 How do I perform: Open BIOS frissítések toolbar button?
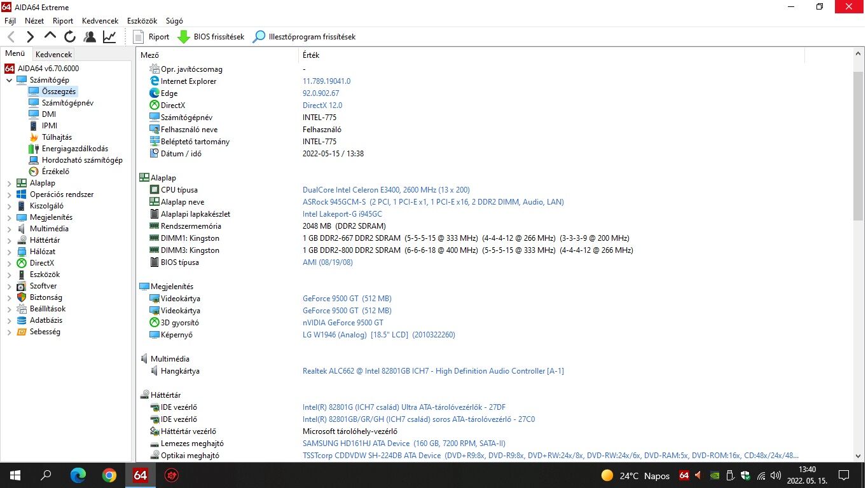click(210, 37)
